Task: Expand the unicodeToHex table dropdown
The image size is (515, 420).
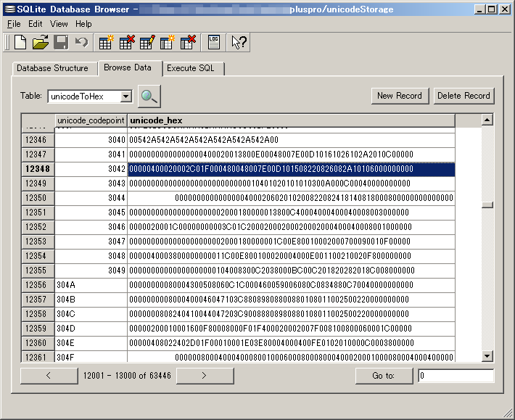Action: (x=125, y=96)
